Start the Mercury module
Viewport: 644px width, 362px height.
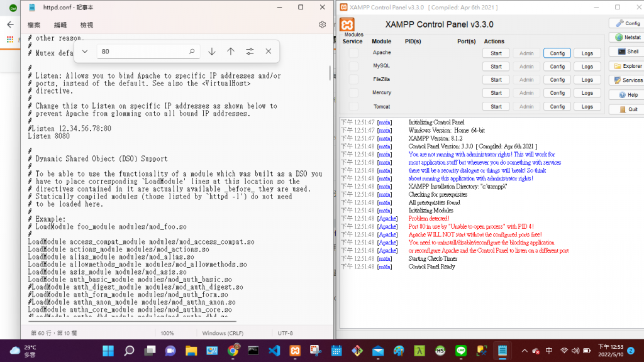click(x=496, y=93)
